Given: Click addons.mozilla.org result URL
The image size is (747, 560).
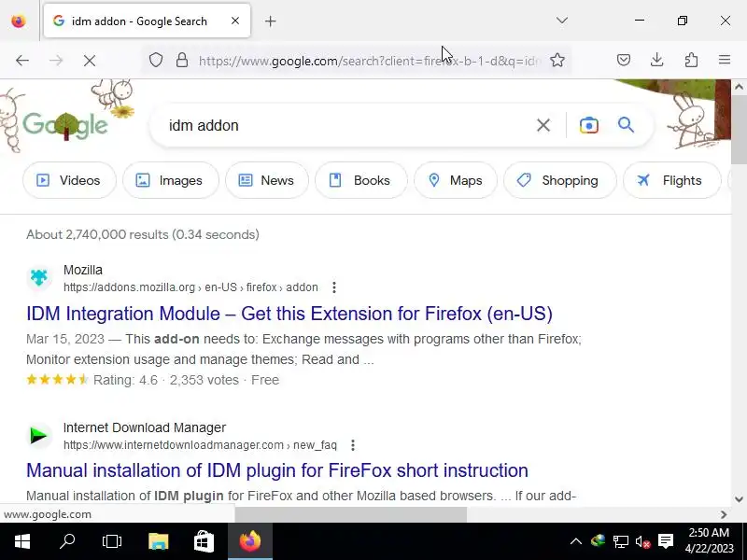Looking at the screenshot, I should pos(190,287).
